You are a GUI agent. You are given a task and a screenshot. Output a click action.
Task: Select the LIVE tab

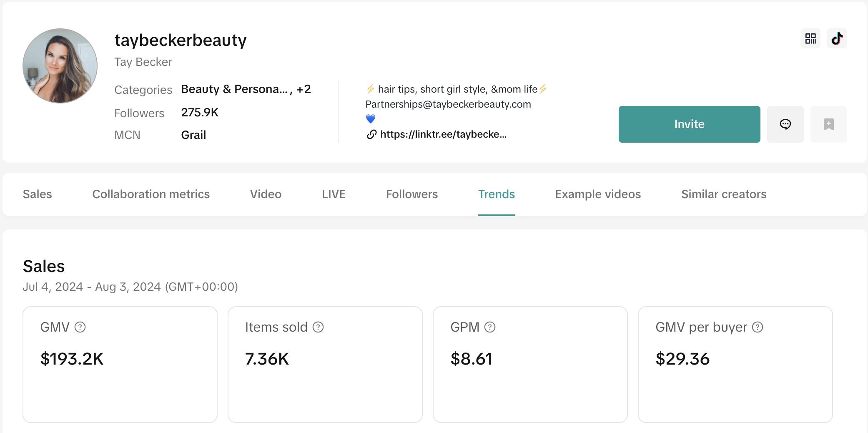point(334,194)
